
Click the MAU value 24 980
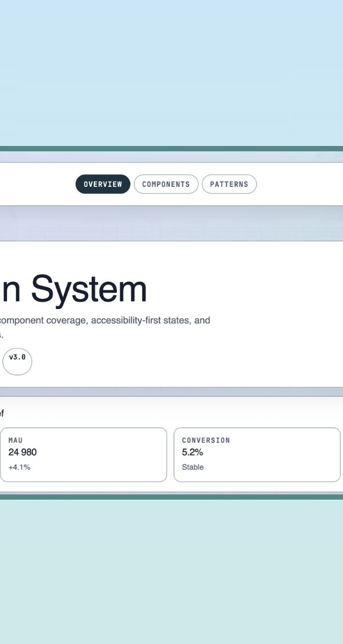click(x=23, y=452)
